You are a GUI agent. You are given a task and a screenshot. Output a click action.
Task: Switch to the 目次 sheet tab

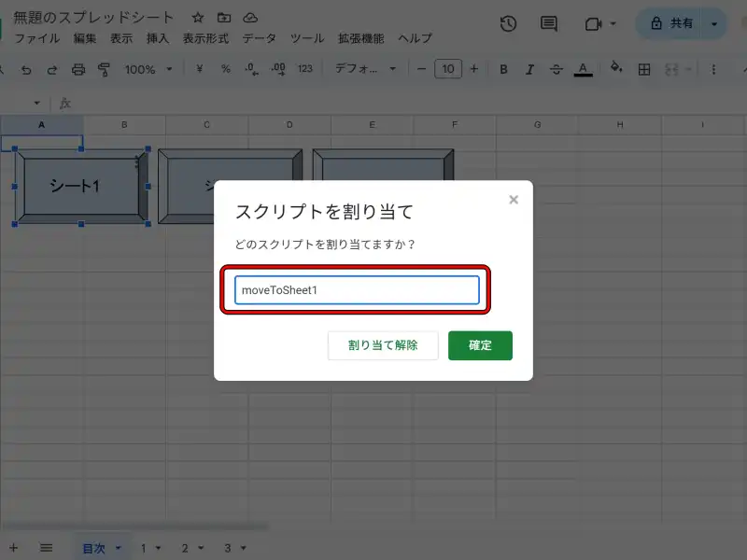tap(94, 549)
